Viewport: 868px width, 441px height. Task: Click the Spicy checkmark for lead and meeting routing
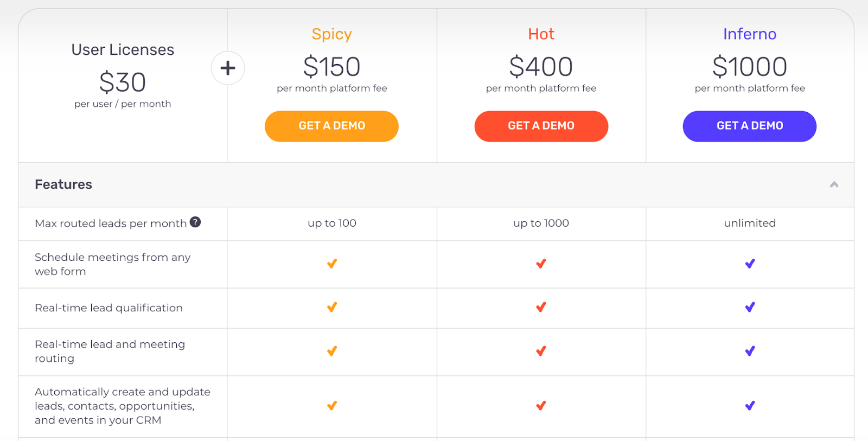[332, 351]
